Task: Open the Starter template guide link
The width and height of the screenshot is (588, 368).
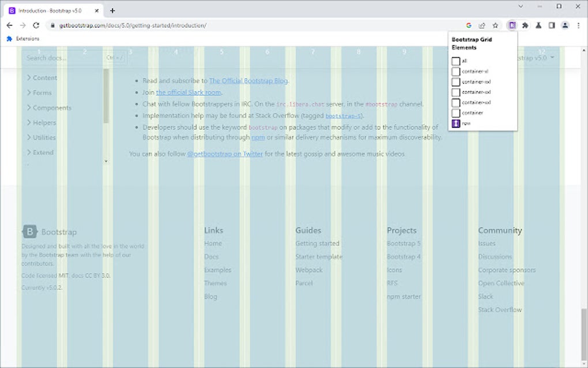Action: (319, 257)
